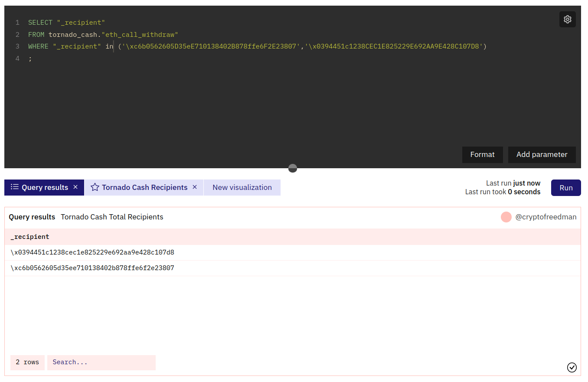Click the Last run just now text
This screenshot has width=588, height=382.
(513, 183)
